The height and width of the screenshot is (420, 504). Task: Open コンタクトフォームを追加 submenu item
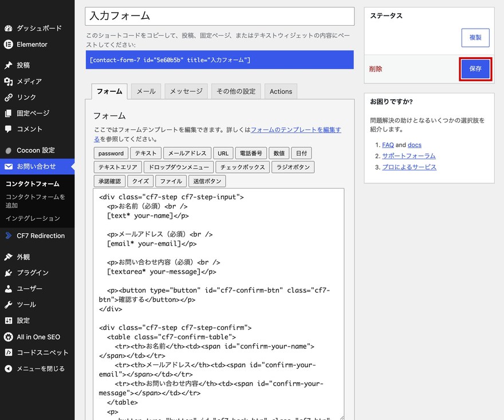(x=36, y=201)
